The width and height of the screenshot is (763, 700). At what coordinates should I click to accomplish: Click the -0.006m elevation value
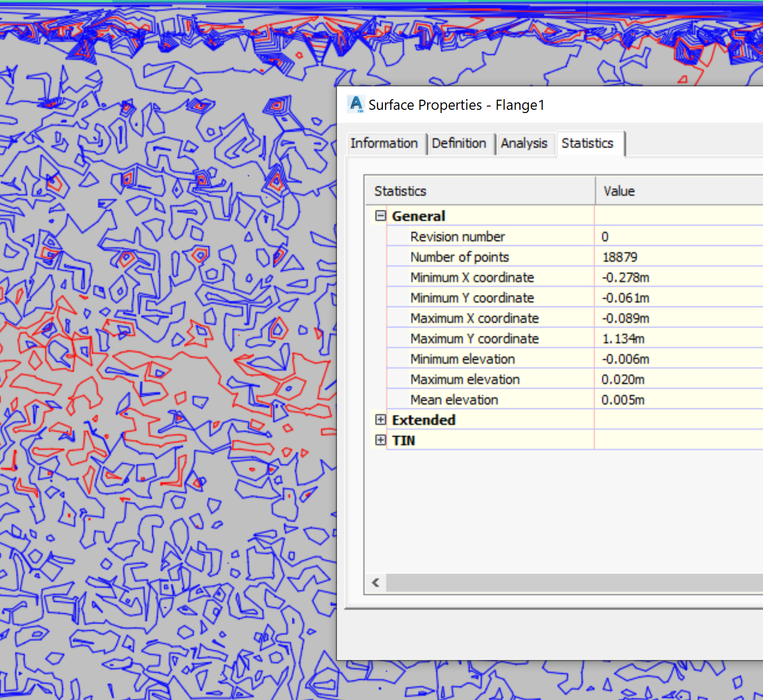point(625,359)
